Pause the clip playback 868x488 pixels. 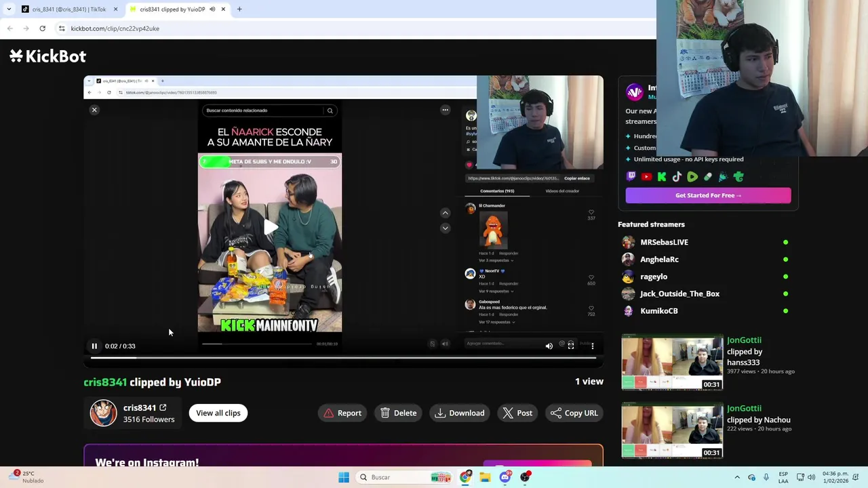pyautogui.click(x=94, y=346)
